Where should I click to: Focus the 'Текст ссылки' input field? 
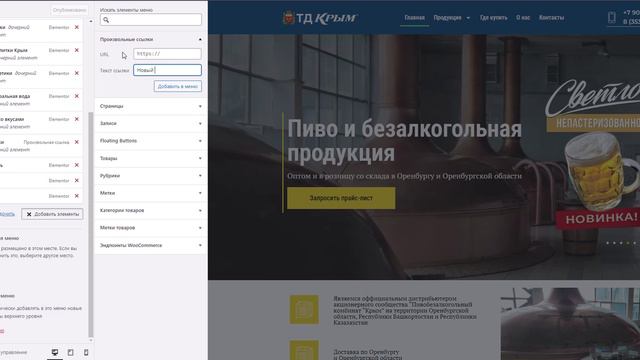point(167,70)
